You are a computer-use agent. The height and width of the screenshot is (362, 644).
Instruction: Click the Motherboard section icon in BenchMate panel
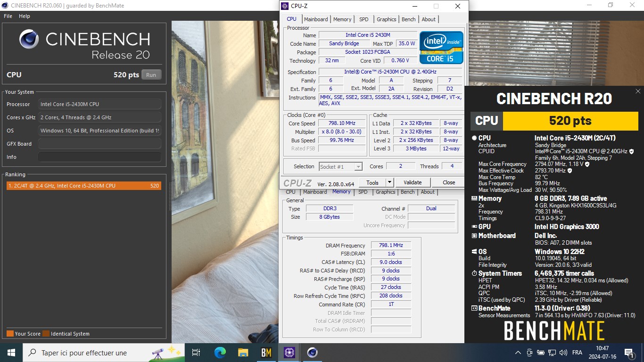(474, 236)
